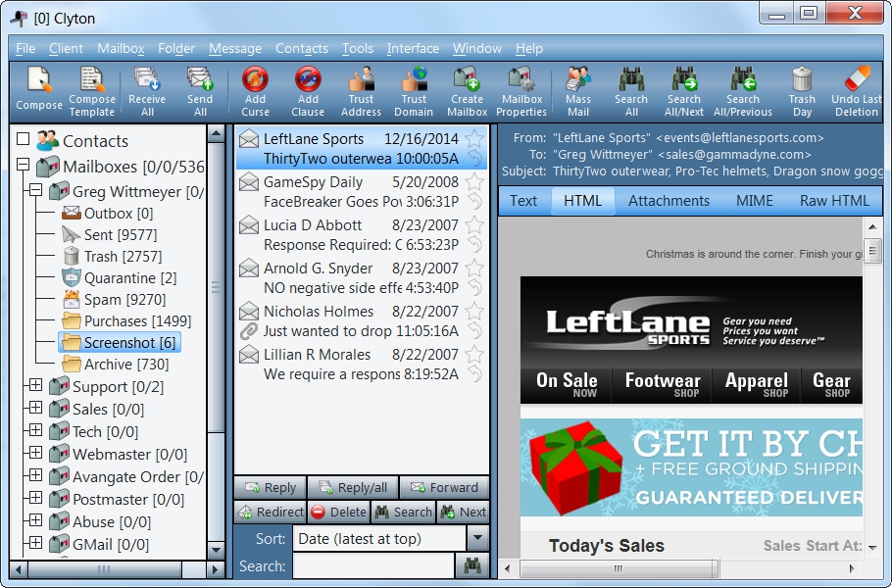Star the LeftLane Sports message
The image size is (892, 588).
(x=474, y=138)
